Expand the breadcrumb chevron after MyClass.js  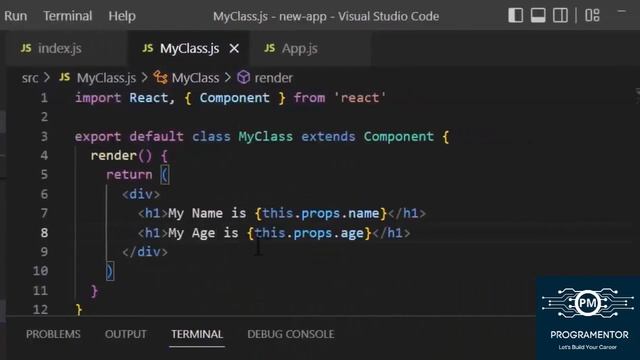144,77
